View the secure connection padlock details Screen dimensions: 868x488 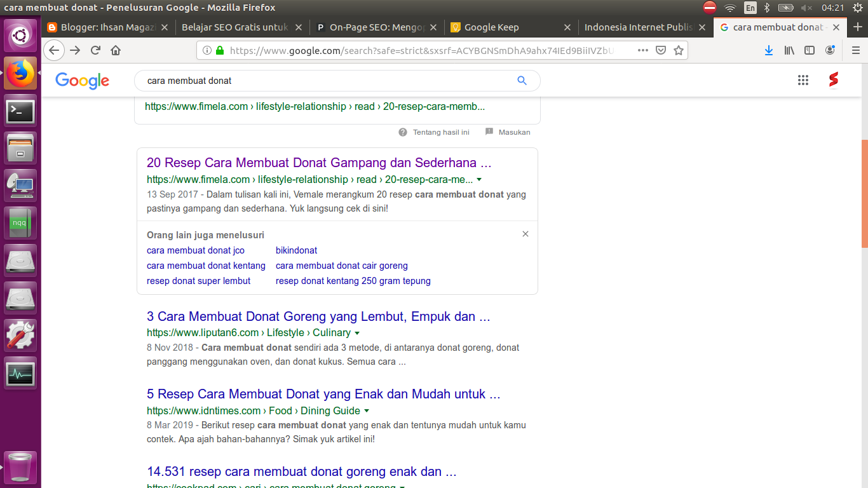click(220, 50)
